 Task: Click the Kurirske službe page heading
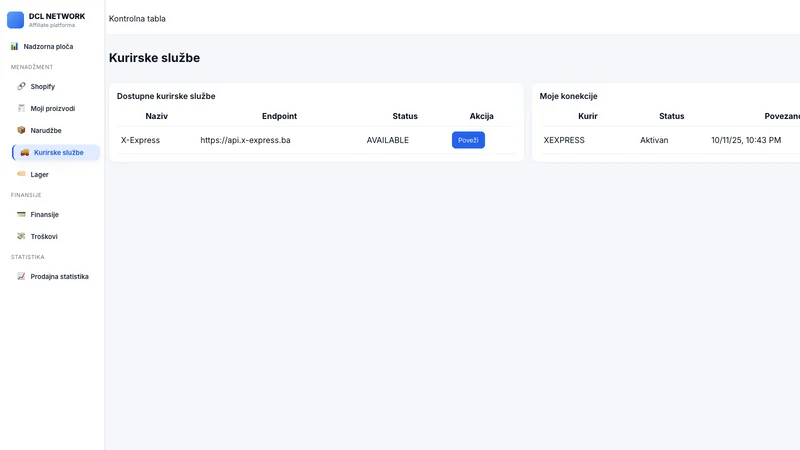[154, 58]
